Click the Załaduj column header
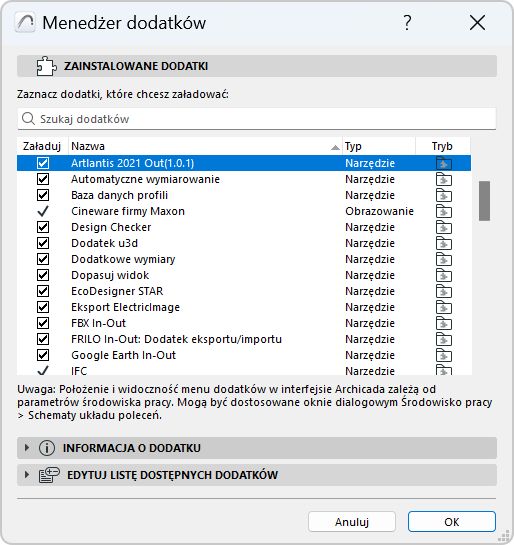The width and height of the screenshot is (514, 545). (x=42, y=146)
